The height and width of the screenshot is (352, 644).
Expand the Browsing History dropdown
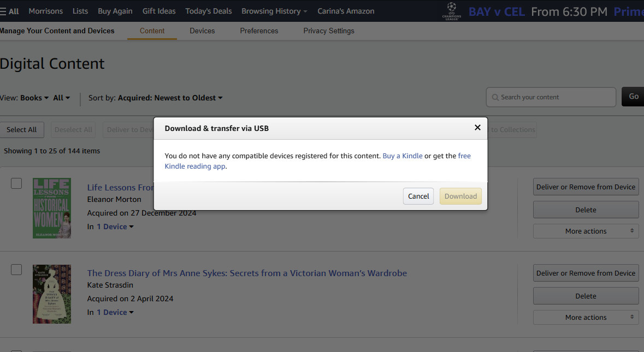coord(274,11)
